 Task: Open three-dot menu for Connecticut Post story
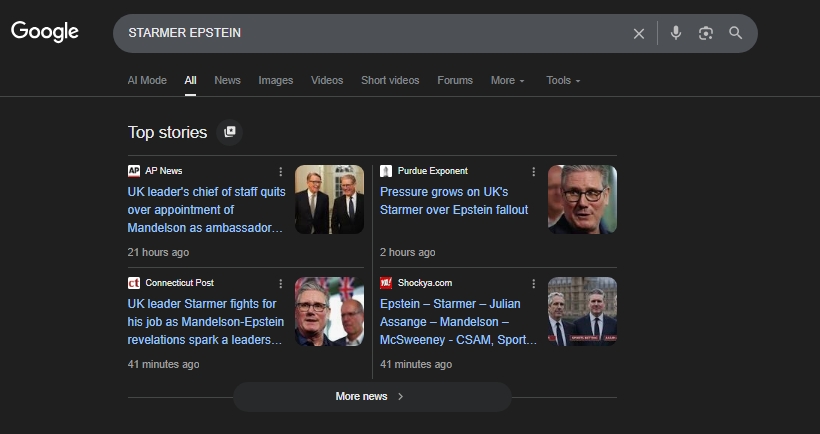[281, 283]
